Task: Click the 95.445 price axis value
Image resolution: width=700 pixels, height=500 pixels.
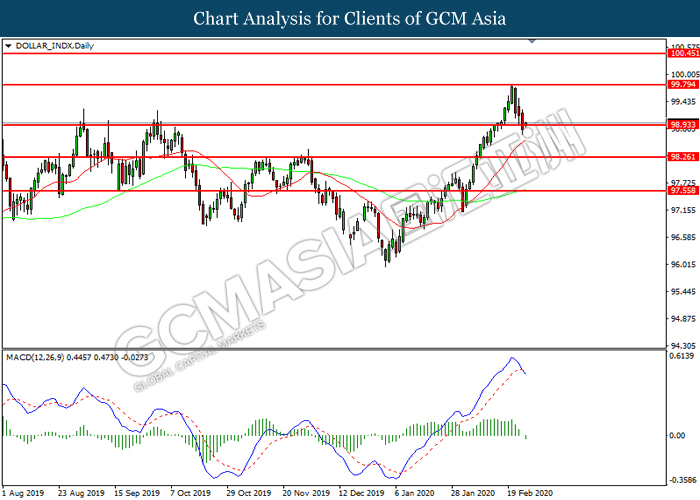Action: pyautogui.click(x=683, y=292)
